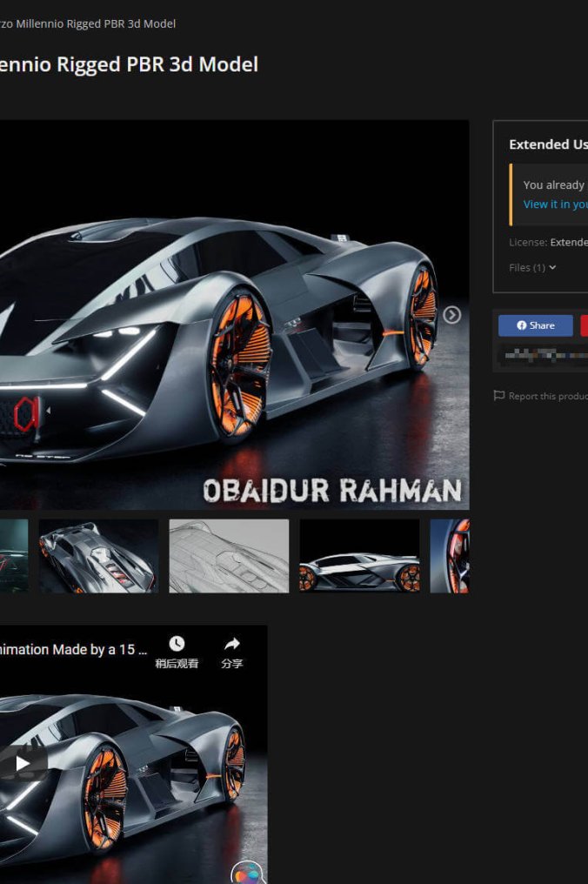Click the breadcrumb Rigged PBR 3d Model link
Image resolution: width=588 pixels, height=884 pixels.
pyautogui.click(x=87, y=23)
